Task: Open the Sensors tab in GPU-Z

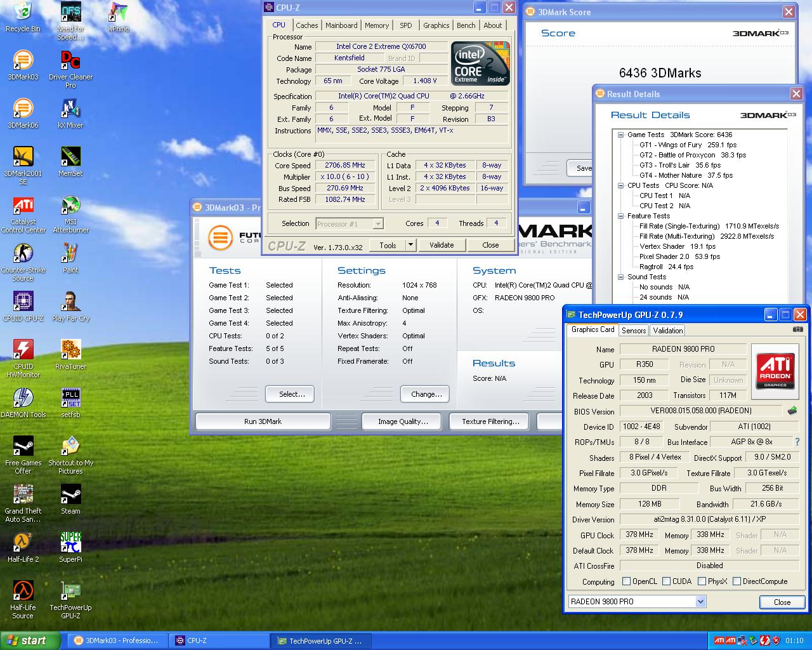Action: click(x=634, y=330)
